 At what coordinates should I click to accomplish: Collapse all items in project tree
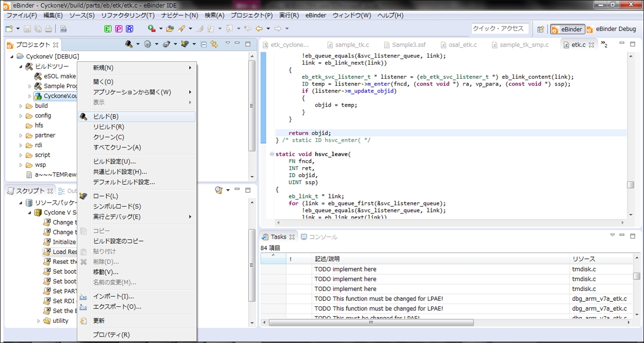[x=204, y=44]
